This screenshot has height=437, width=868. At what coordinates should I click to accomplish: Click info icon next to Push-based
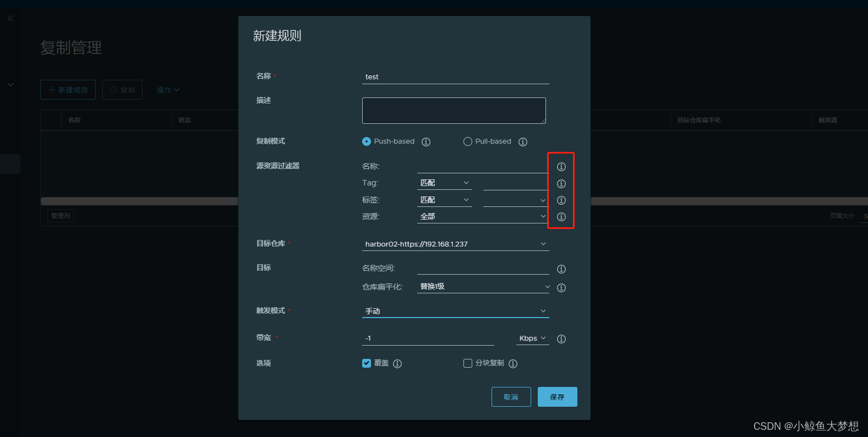coord(426,142)
